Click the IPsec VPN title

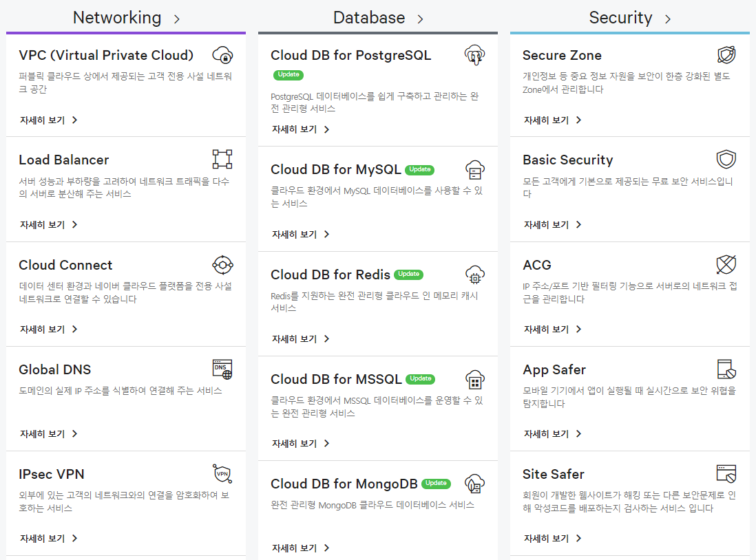tap(52, 474)
